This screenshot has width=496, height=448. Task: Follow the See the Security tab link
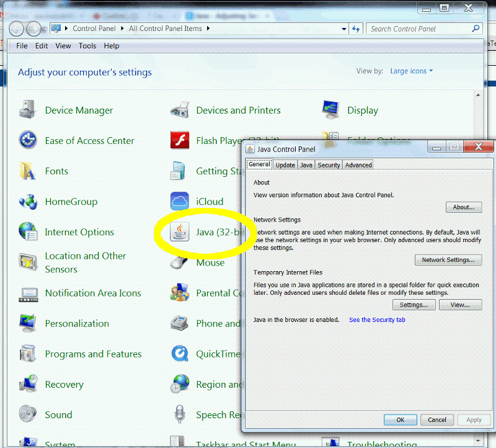377,320
